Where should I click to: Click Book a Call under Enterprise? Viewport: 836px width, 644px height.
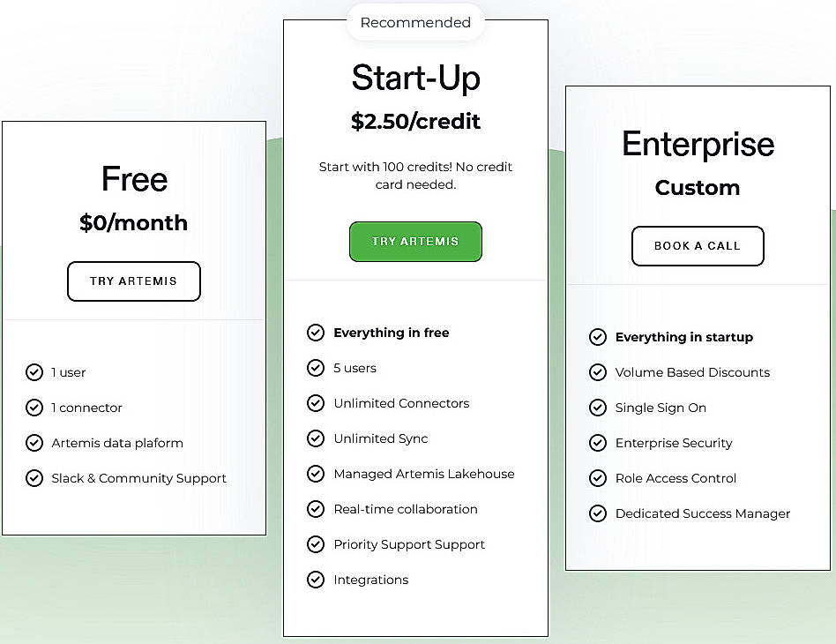[x=698, y=246]
